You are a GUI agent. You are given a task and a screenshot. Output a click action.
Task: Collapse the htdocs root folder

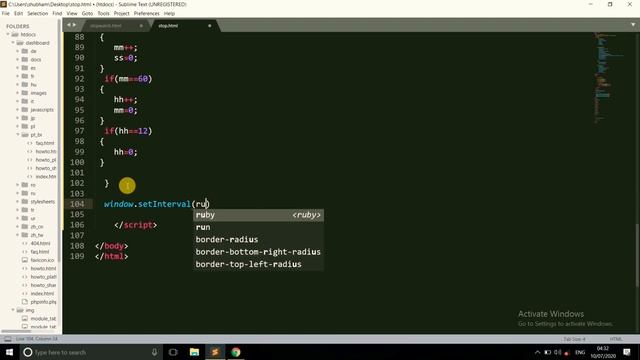coord(8,34)
